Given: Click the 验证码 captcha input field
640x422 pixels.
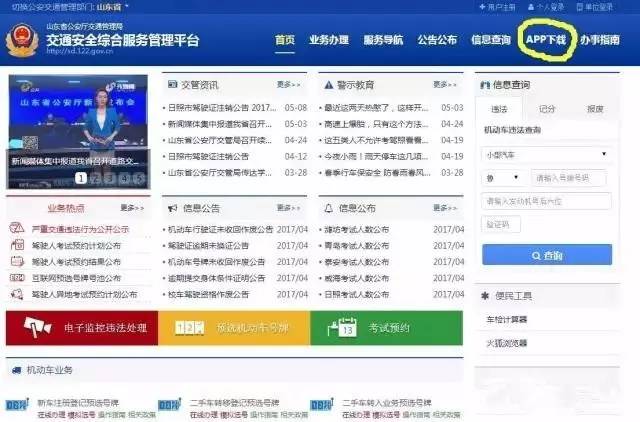Looking at the screenshot, I should (x=501, y=224).
